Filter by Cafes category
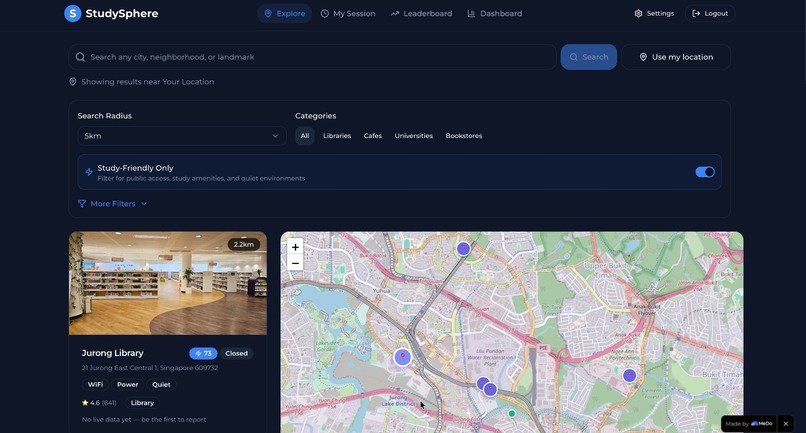 pyautogui.click(x=373, y=136)
